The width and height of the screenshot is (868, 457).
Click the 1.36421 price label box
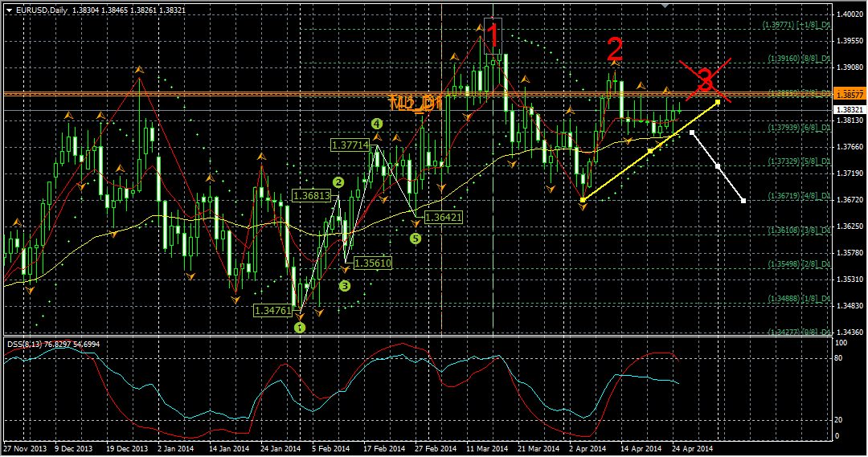coord(443,218)
